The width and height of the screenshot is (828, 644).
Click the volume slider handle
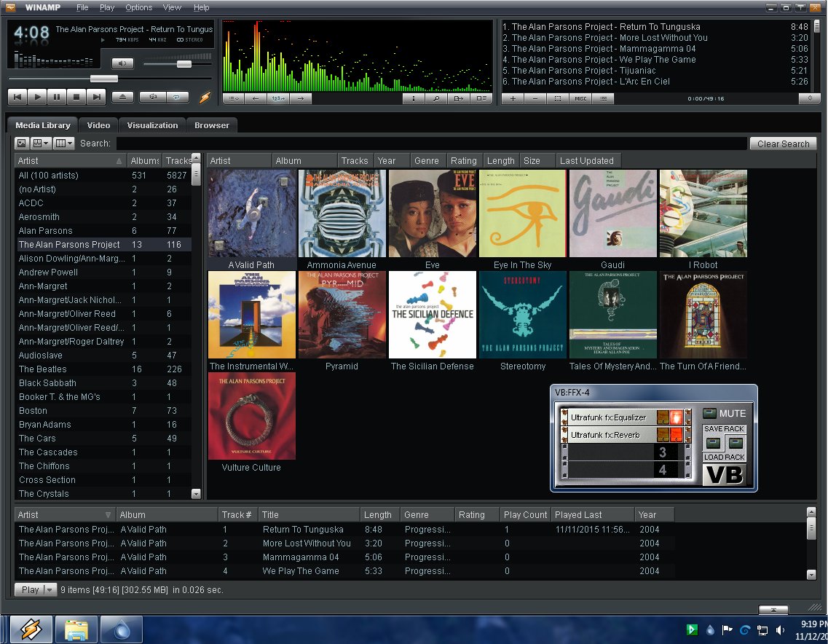(184, 64)
